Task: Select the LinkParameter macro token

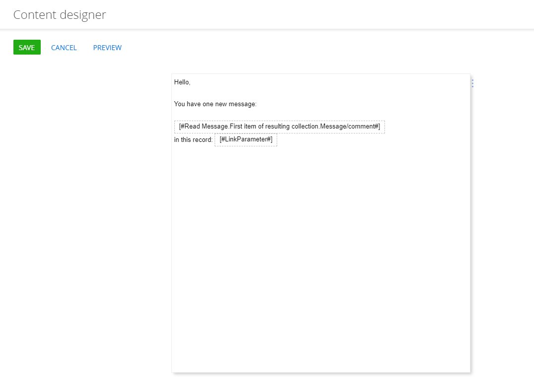Action: [x=245, y=139]
